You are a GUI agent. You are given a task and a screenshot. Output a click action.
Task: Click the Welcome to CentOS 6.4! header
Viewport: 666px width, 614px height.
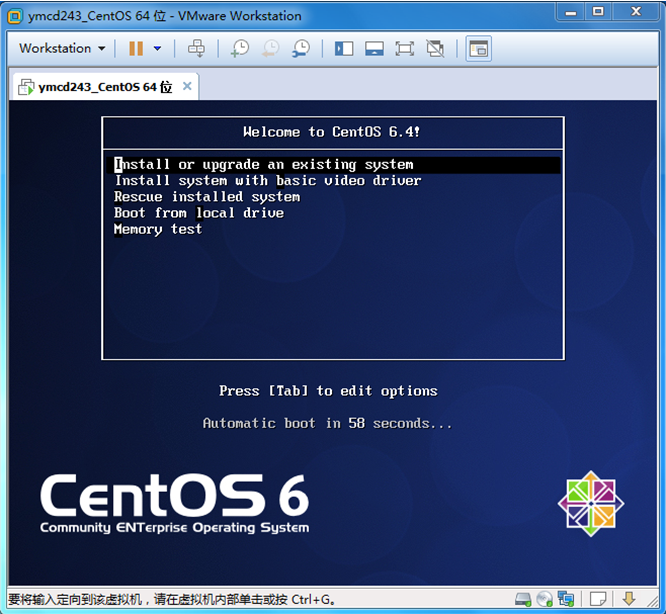[x=332, y=132]
